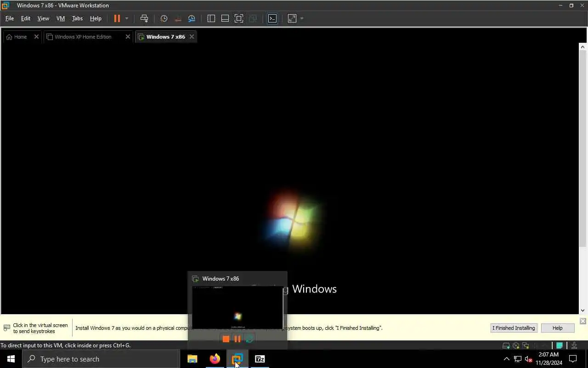Stop the VM from the preview stop button
The width and height of the screenshot is (588, 368).
point(226,339)
